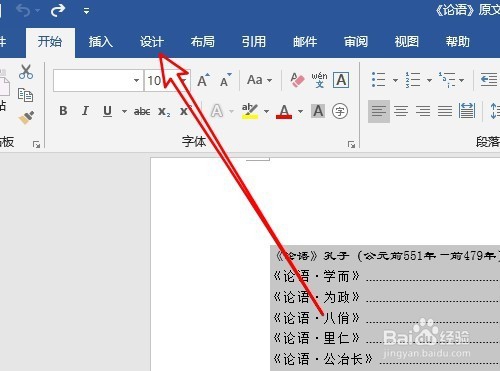
Task: Apply red font color
Action: [x=284, y=111]
